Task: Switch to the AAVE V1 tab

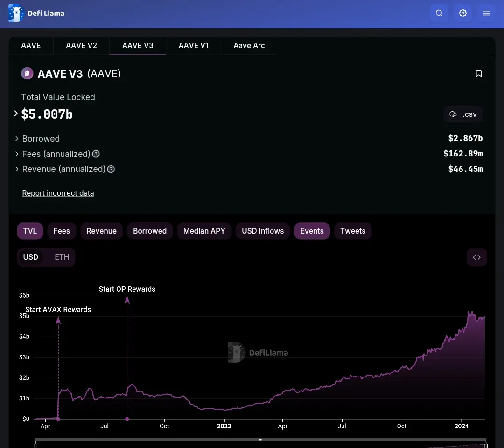Action: [x=194, y=46]
